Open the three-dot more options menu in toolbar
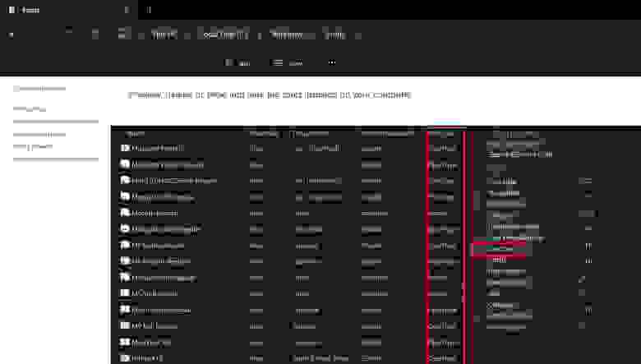 point(332,62)
